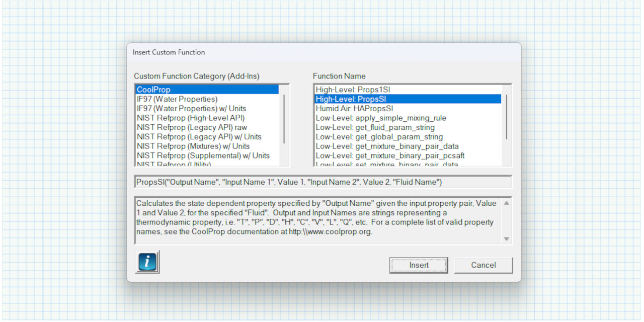644x322 pixels.
Task: Select CoolProp category
Action: pos(207,90)
